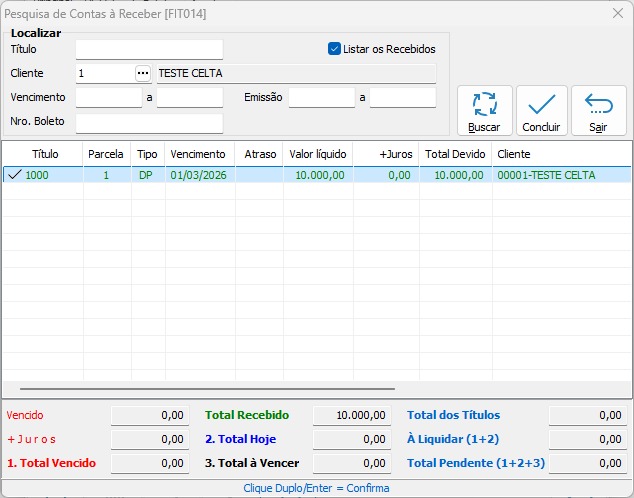Open the Cliente lookup ellipsis button
This screenshot has height=498, width=634.
(142, 73)
